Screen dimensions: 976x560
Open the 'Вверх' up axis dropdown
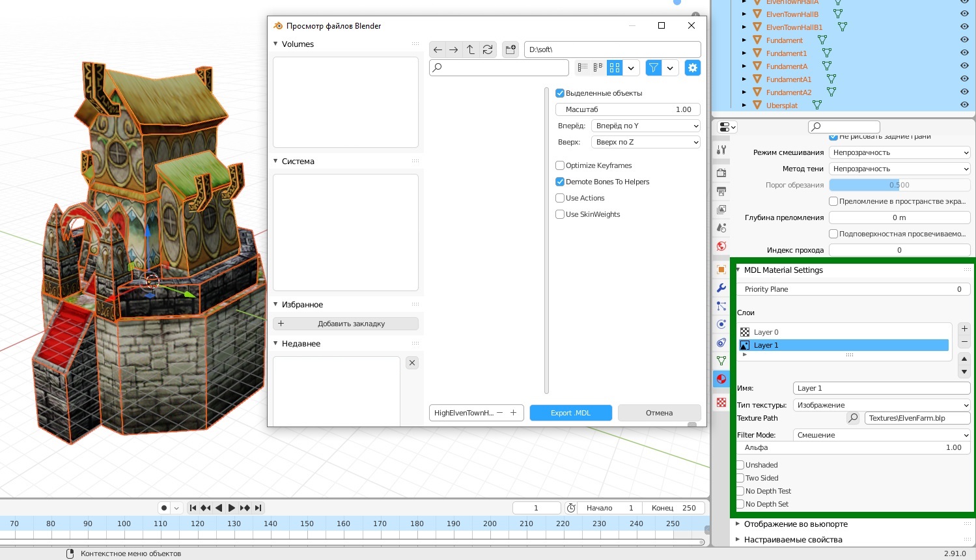click(x=646, y=142)
